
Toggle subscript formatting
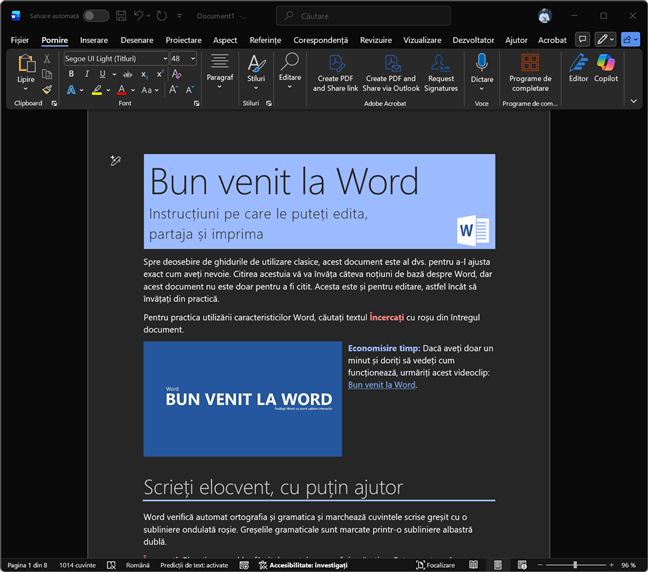[144, 74]
